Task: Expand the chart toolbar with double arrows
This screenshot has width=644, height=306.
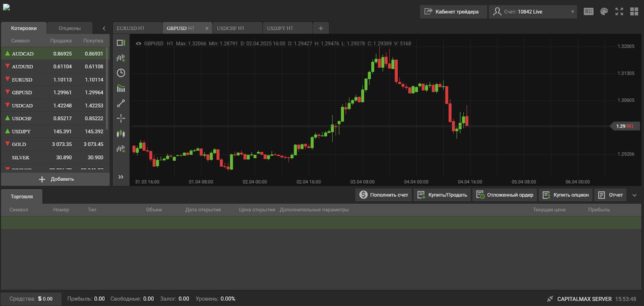Action: point(121,177)
